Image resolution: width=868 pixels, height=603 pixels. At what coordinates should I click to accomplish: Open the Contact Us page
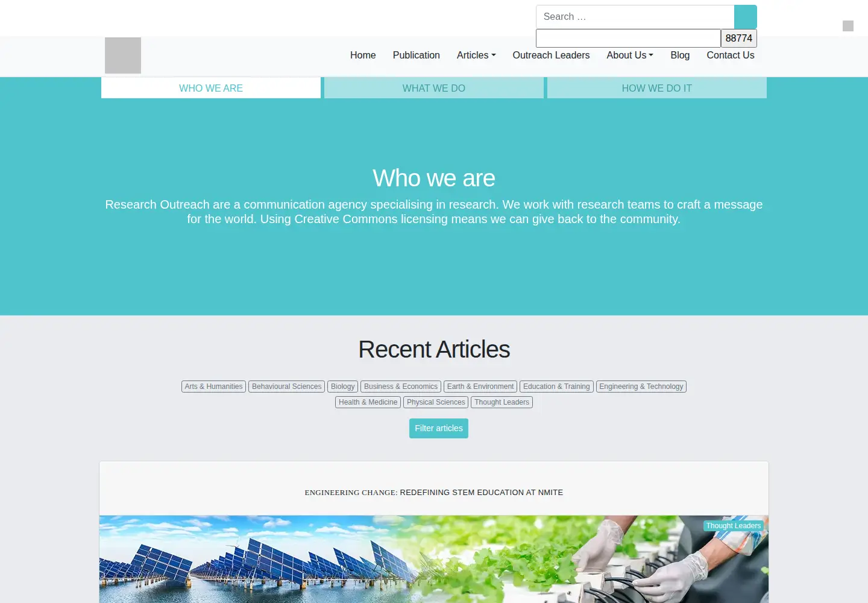(x=731, y=55)
